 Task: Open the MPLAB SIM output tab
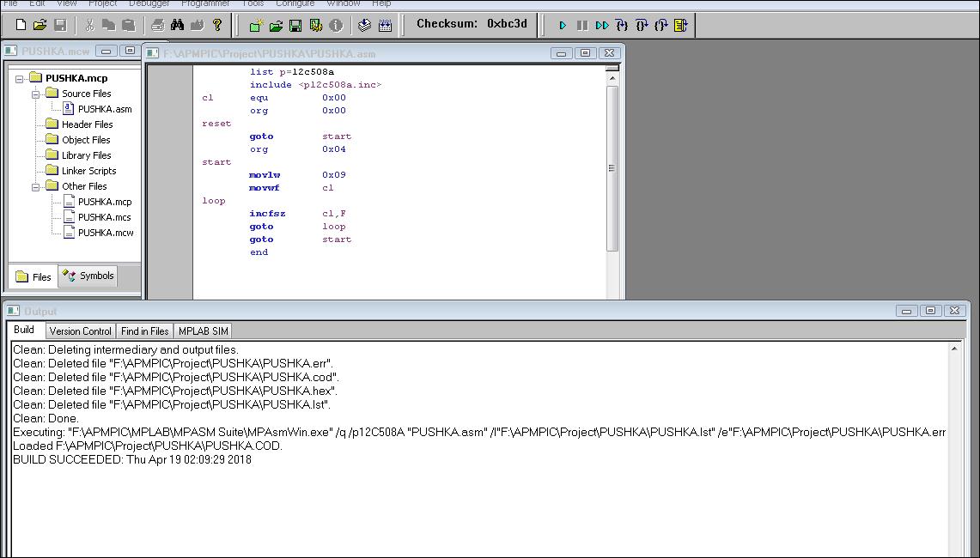[x=204, y=331]
